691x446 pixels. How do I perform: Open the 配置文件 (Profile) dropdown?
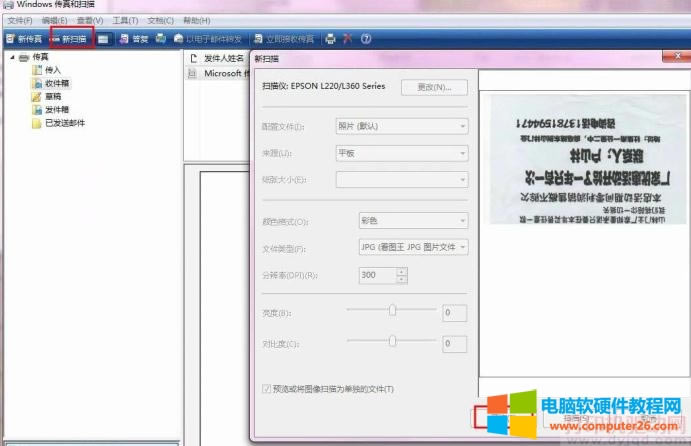(x=402, y=126)
